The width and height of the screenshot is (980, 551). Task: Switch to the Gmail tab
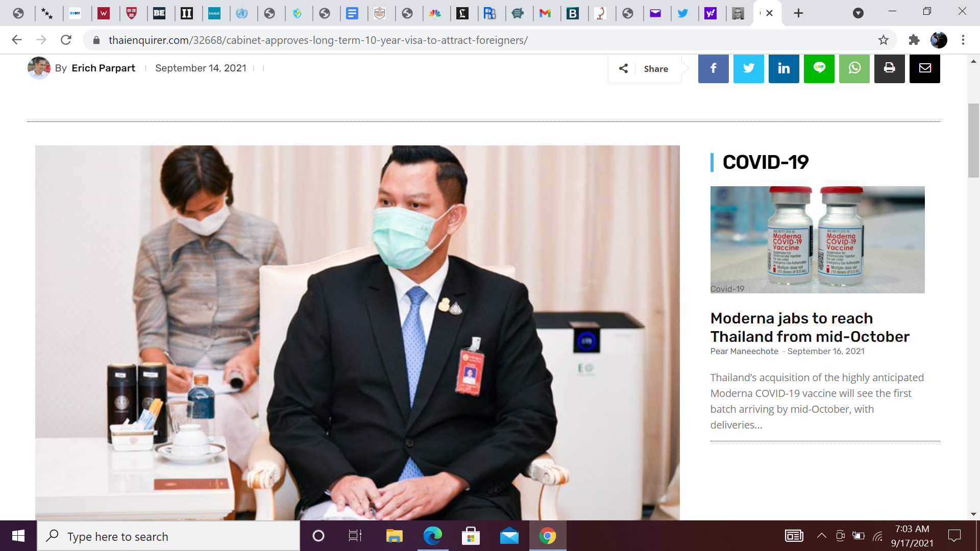pyautogui.click(x=545, y=13)
